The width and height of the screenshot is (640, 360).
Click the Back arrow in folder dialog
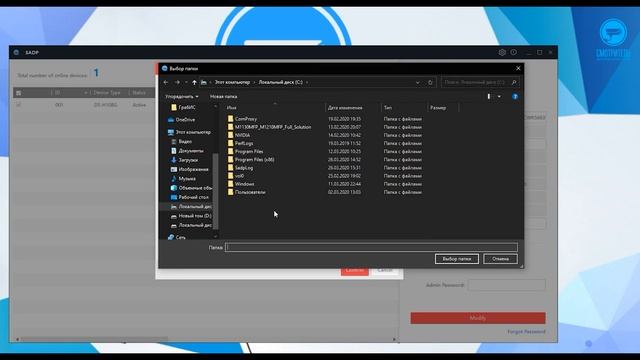click(166, 82)
